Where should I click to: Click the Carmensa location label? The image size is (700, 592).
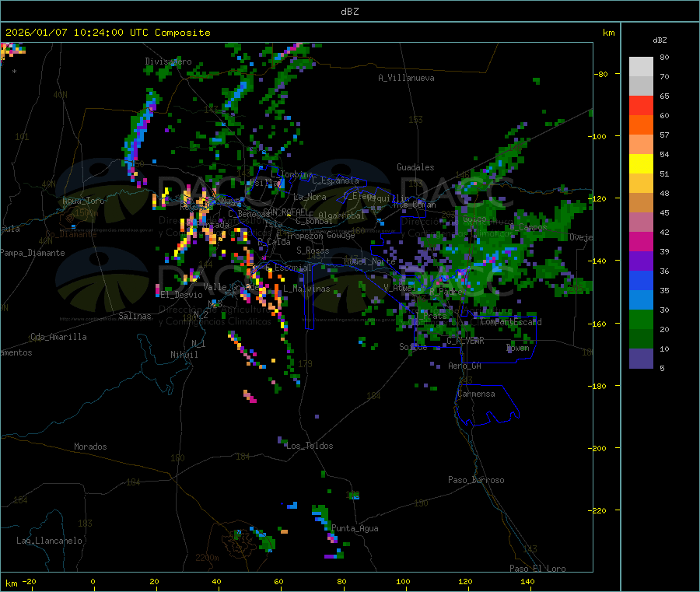(x=476, y=394)
